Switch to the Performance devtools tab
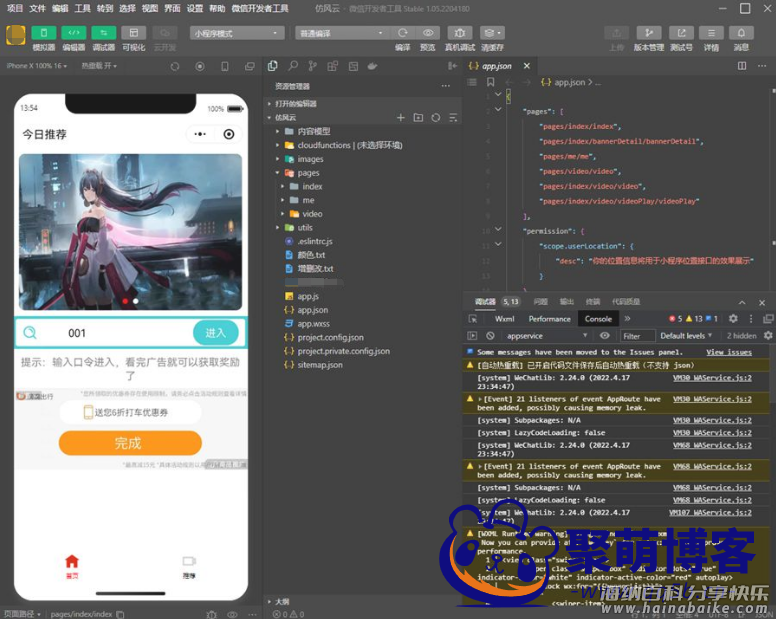The width and height of the screenshot is (776, 619). pos(549,319)
